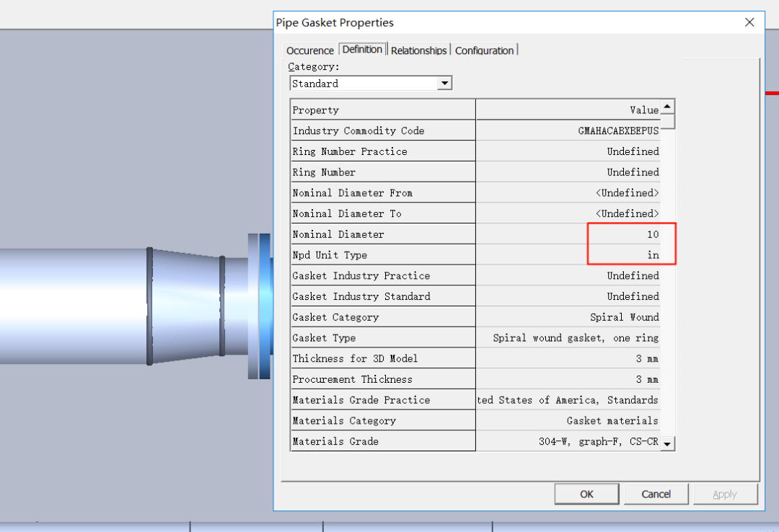
Task: Click the Apply button
Action: click(725, 495)
